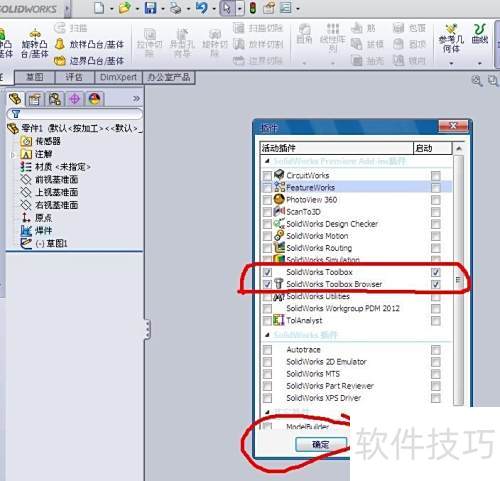Collapse the SolidWorks 插件 add-ins group

[267, 335]
